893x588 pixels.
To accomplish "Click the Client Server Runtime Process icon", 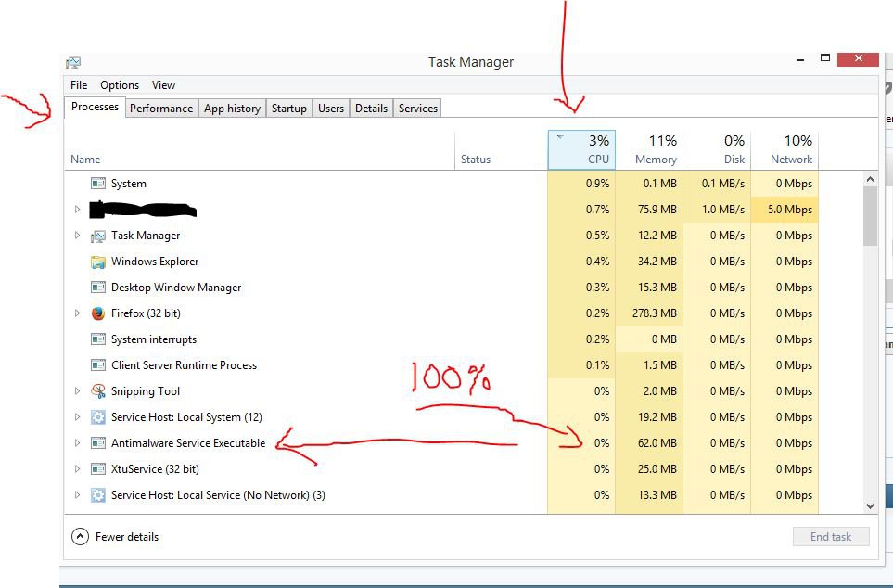I will coord(98,365).
